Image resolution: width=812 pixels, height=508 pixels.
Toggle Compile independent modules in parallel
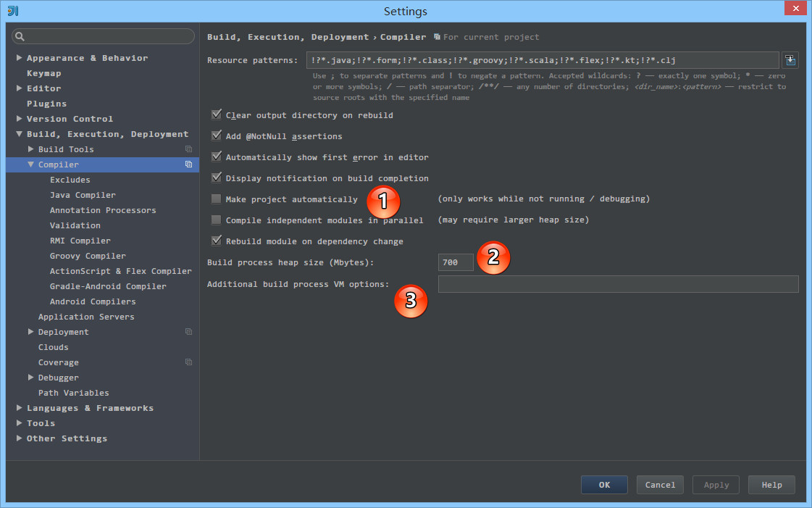point(216,220)
